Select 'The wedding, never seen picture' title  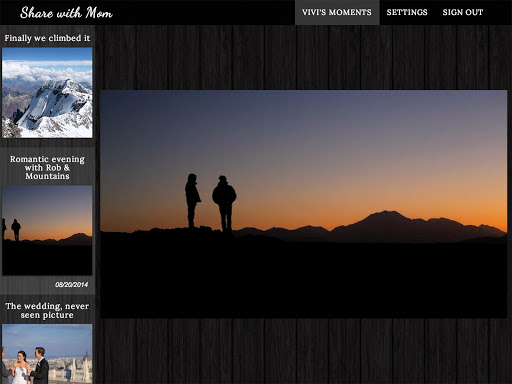point(47,310)
